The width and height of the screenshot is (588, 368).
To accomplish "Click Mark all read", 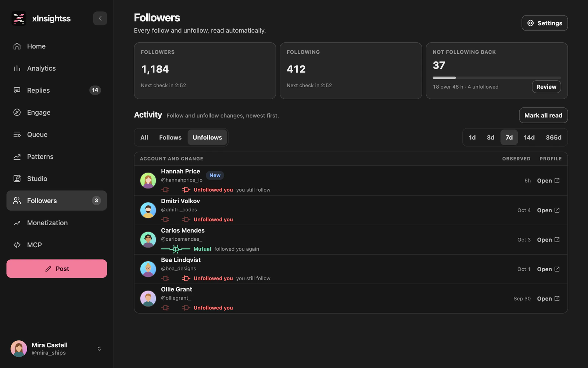I will pos(543,115).
